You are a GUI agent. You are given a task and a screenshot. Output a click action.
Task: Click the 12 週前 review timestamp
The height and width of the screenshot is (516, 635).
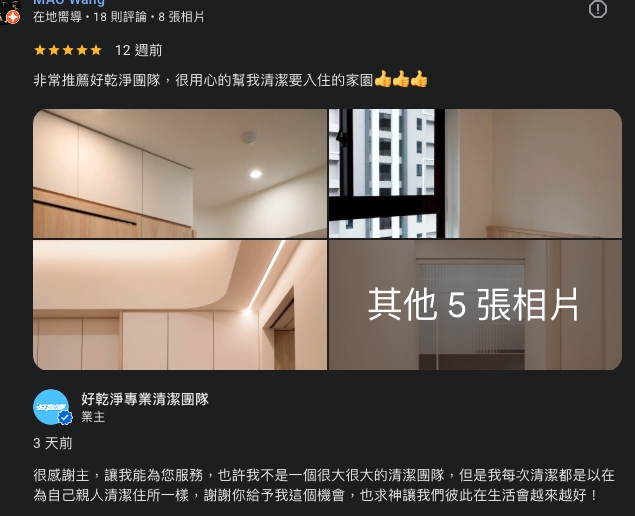point(139,50)
